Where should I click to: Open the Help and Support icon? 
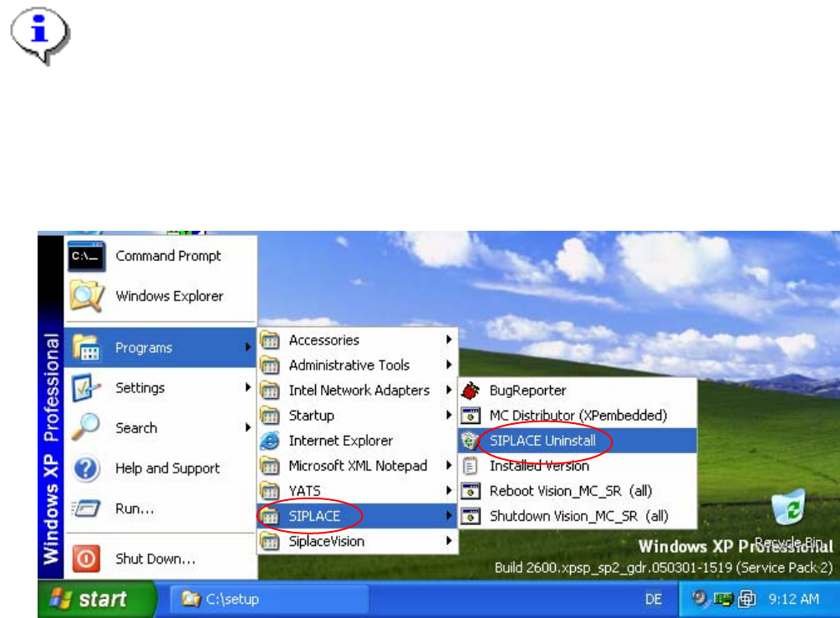point(86,468)
